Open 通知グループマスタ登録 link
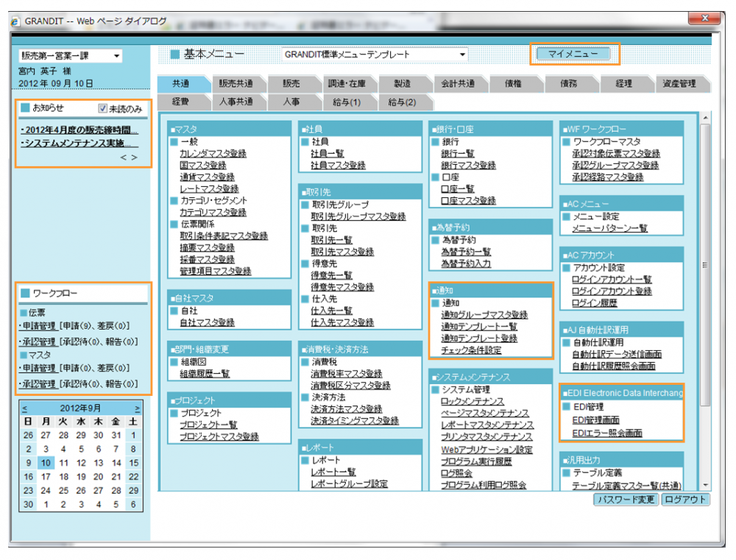 click(x=484, y=315)
